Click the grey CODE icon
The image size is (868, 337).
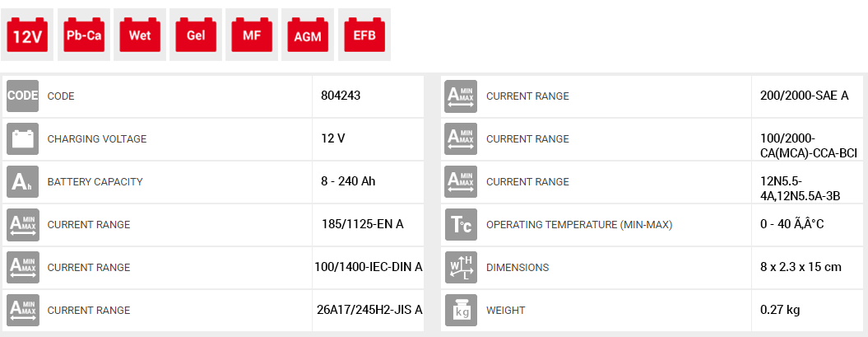[23, 96]
